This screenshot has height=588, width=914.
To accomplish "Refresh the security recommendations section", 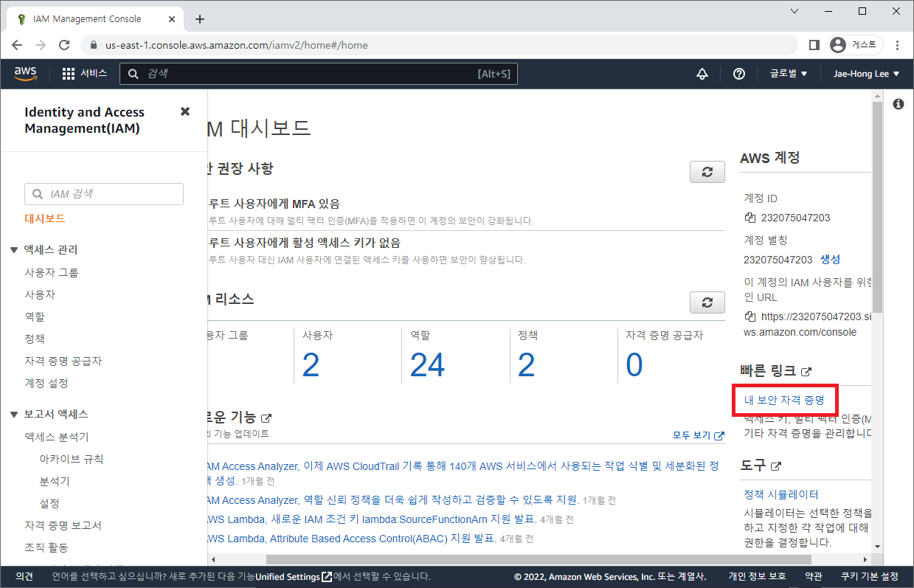I will coord(707,172).
